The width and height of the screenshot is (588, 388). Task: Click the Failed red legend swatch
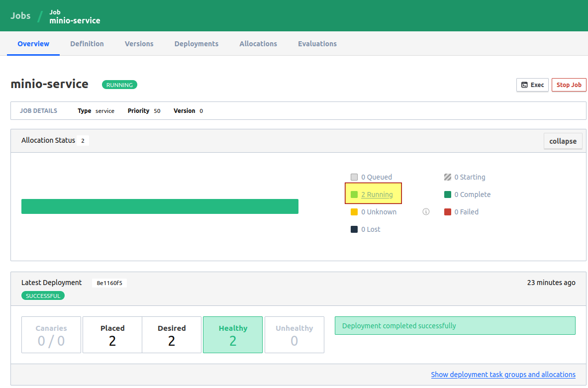[x=447, y=212]
